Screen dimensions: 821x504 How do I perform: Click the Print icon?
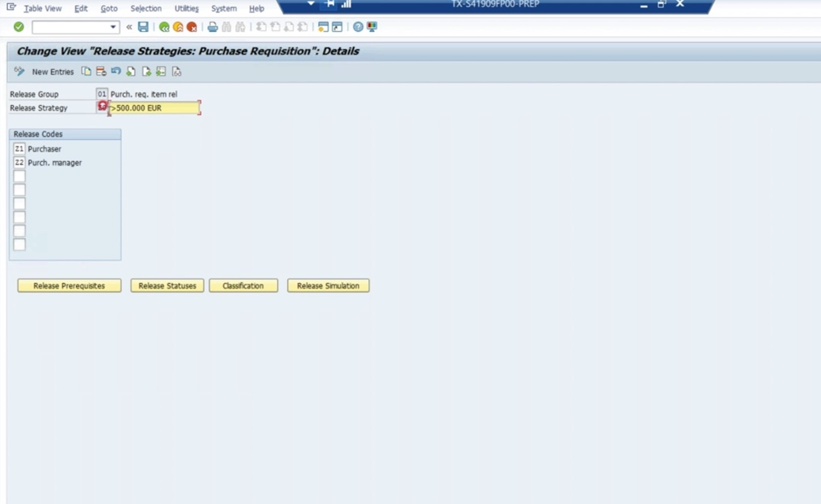(x=212, y=26)
